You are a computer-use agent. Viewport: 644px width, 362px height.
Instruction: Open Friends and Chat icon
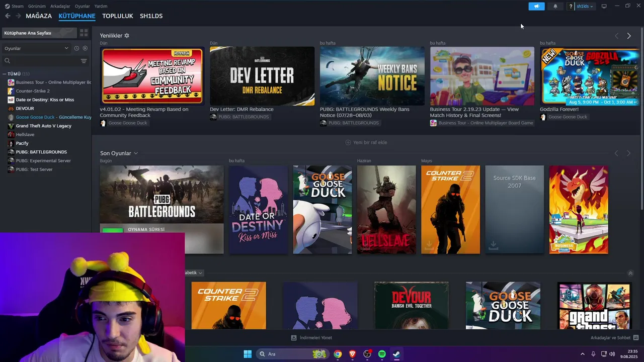tap(636, 338)
